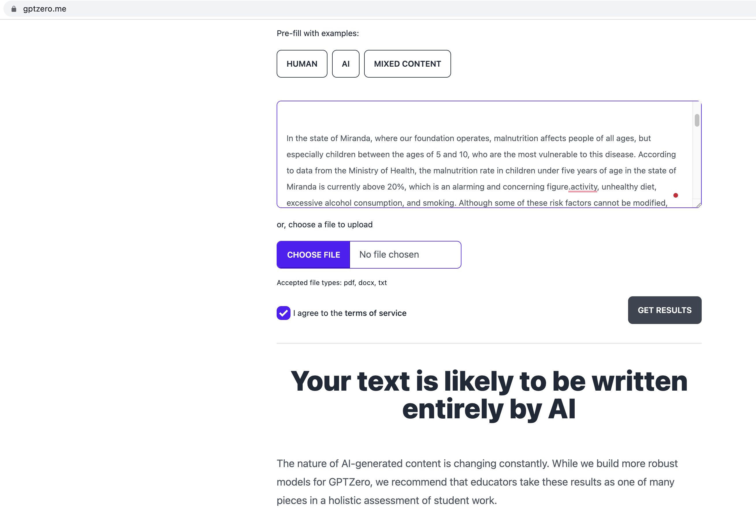Click the textarea scrollbar thumb

[697, 120]
